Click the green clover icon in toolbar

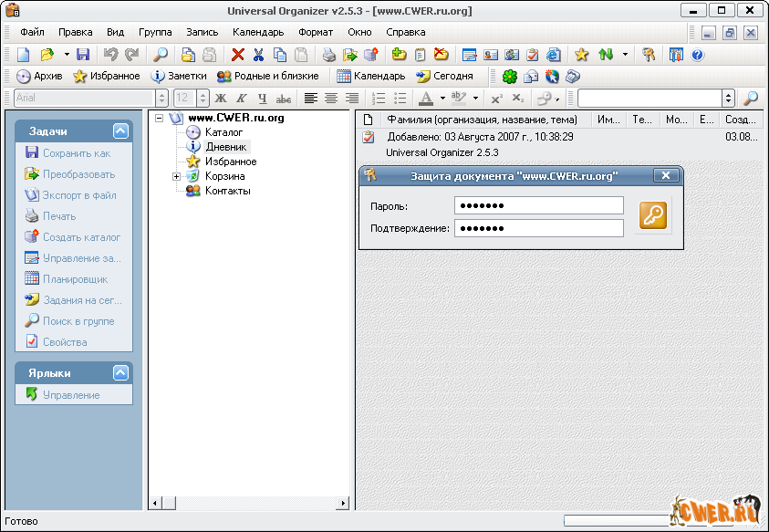point(510,77)
